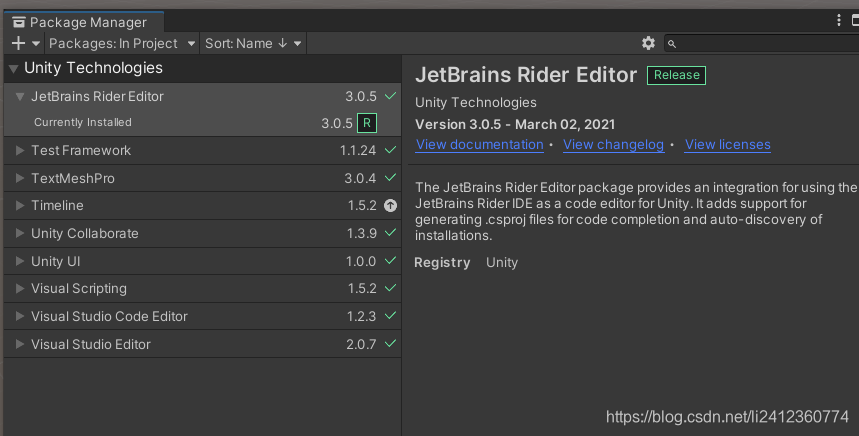Expand the Visual Studio Editor row
859x436 pixels.
pyautogui.click(x=20, y=344)
